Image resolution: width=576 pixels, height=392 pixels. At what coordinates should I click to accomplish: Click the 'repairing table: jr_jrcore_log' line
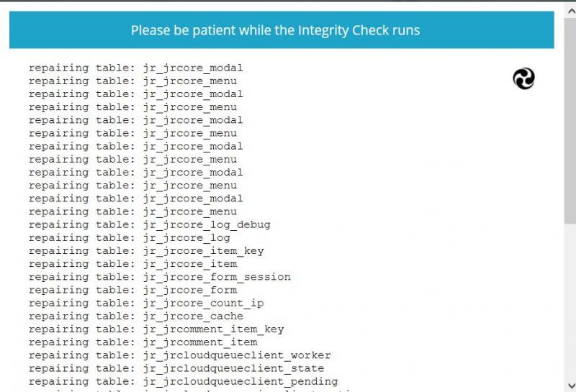click(x=130, y=237)
